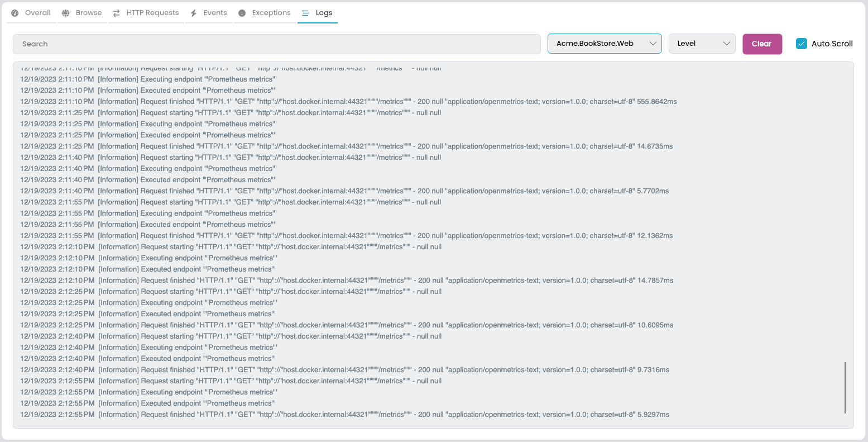Click inside the Search field
Viewport: 868px width, 442px height.
click(277, 44)
